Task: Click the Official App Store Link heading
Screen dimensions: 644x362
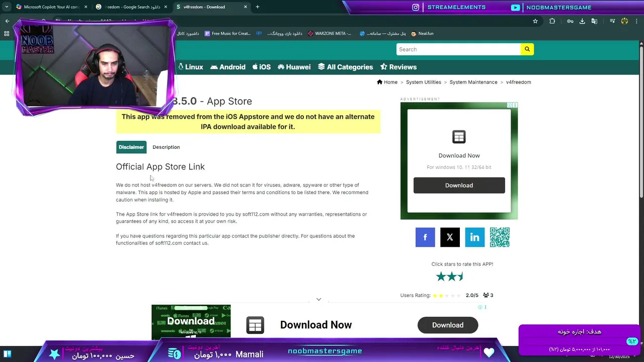Action: click(x=160, y=166)
